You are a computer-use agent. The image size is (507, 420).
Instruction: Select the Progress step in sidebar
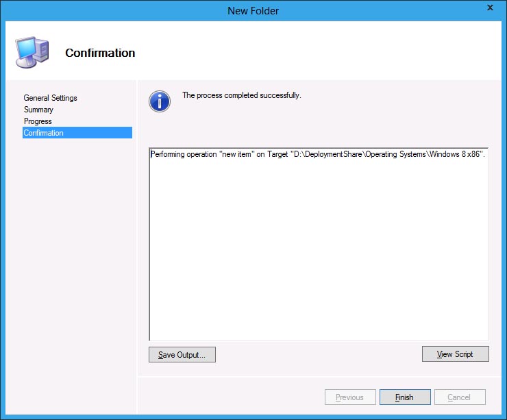38,121
